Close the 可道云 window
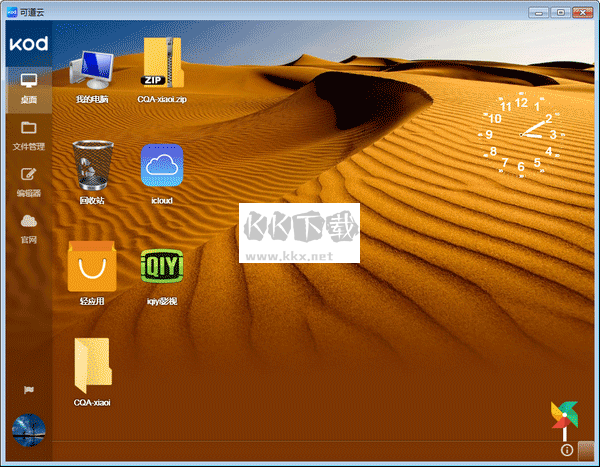Screen dimensions: 600x467 coord(582,13)
